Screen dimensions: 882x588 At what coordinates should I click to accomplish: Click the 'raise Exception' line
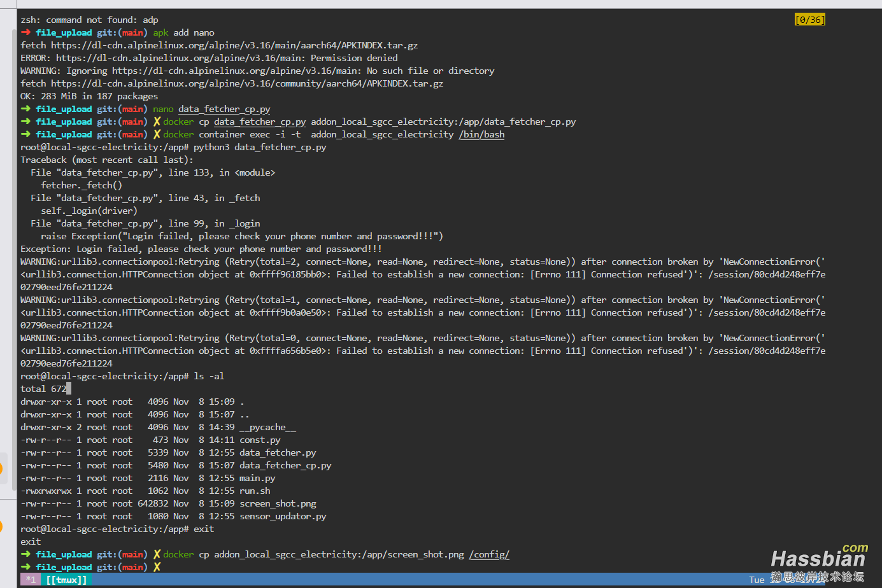242,236
